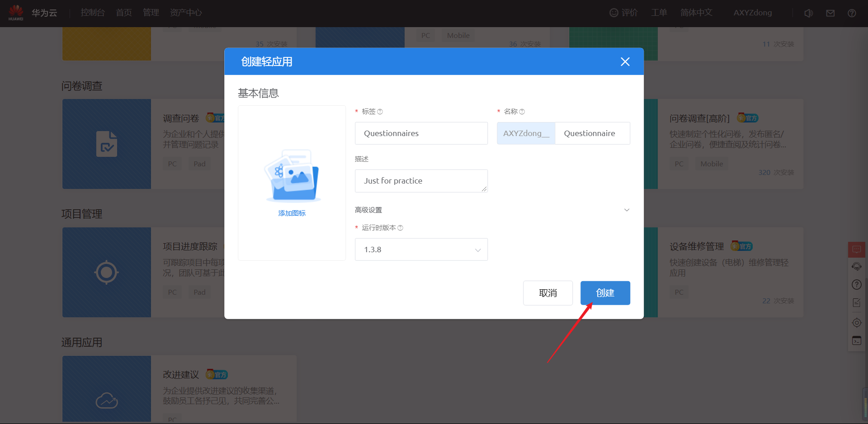
Task: Open the 调查问卷 card title
Action: click(181, 118)
